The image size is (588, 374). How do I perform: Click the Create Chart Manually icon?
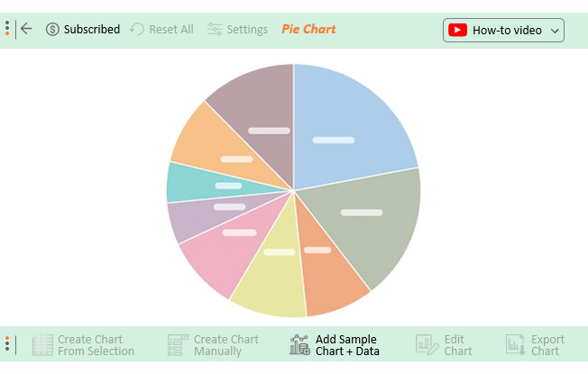178,345
